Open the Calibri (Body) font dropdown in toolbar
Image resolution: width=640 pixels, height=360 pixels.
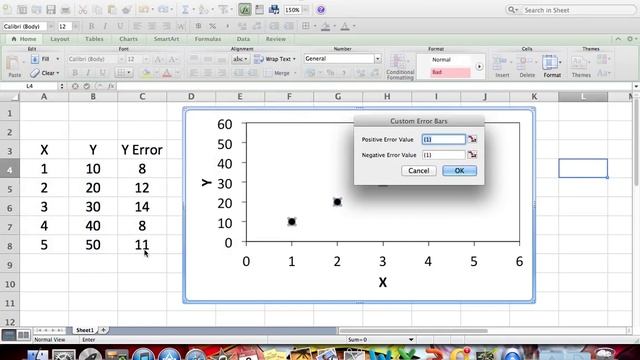tap(51, 27)
